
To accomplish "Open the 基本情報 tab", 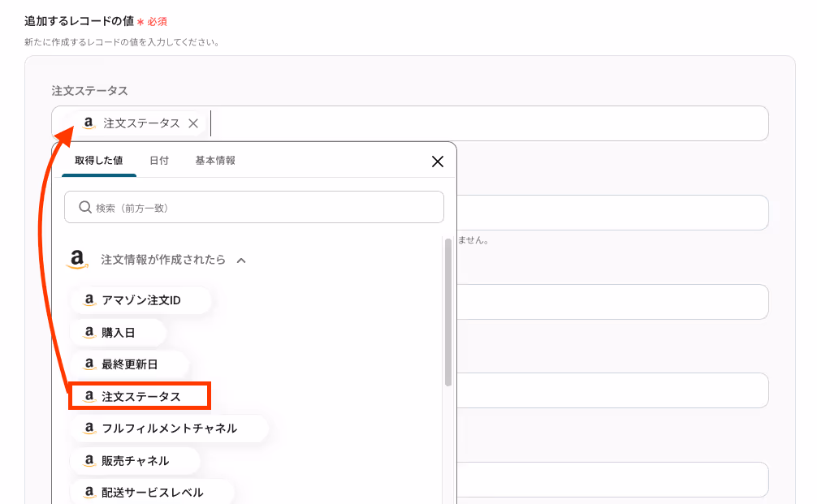I will pyautogui.click(x=215, y=161).
